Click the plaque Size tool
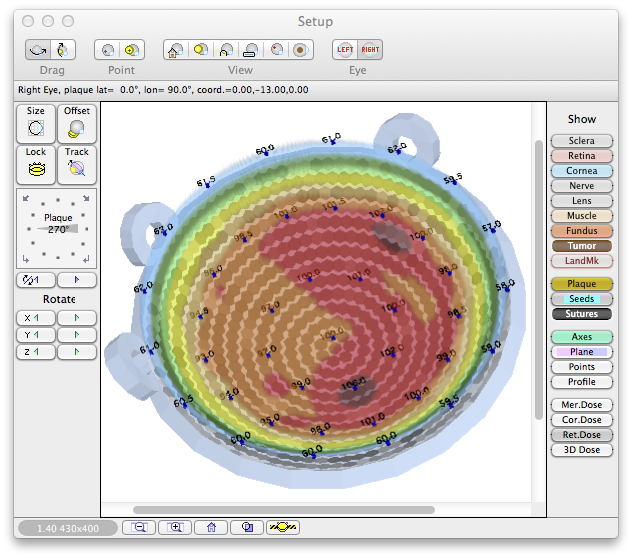 (36, 123)
